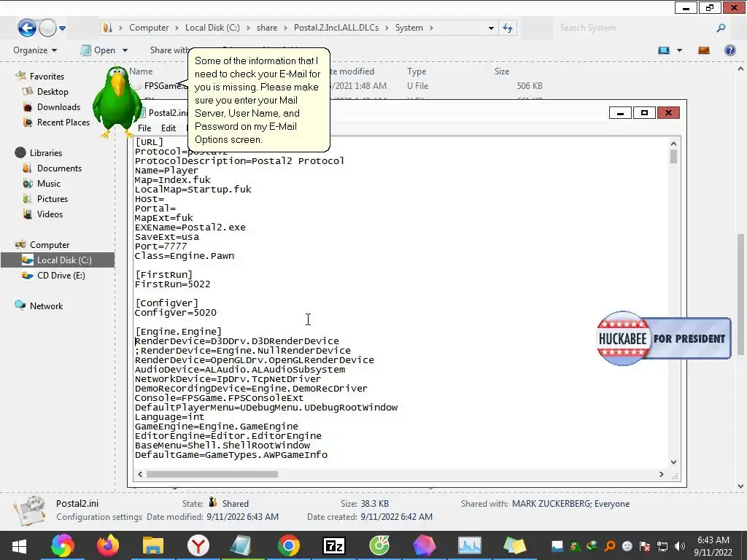Open the Pictures library
This screenshot has height=560, width=747.
53,198
